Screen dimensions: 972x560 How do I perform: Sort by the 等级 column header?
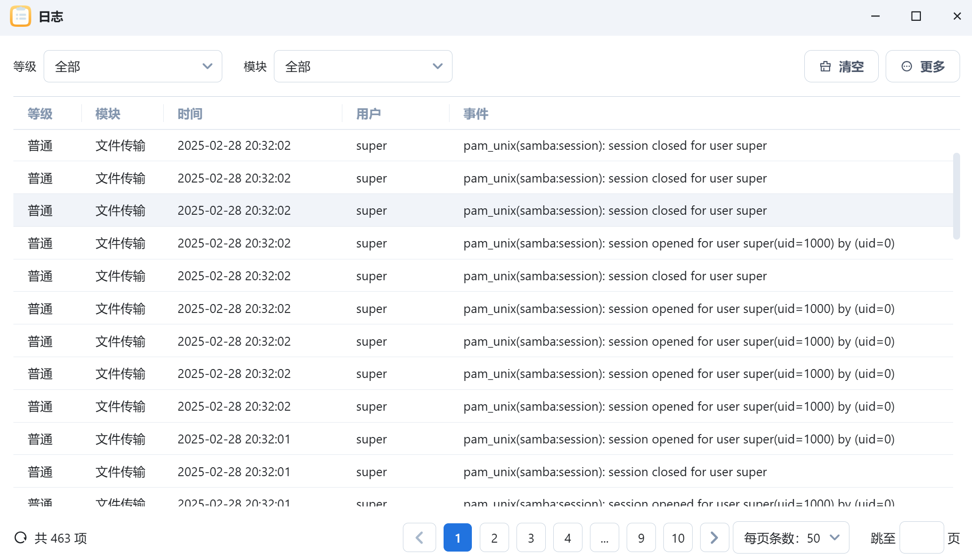[40, 114]
